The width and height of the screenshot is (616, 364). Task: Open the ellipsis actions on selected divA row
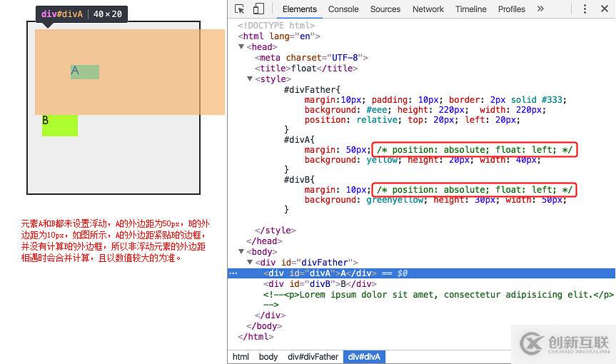click(x=233, y=273)
